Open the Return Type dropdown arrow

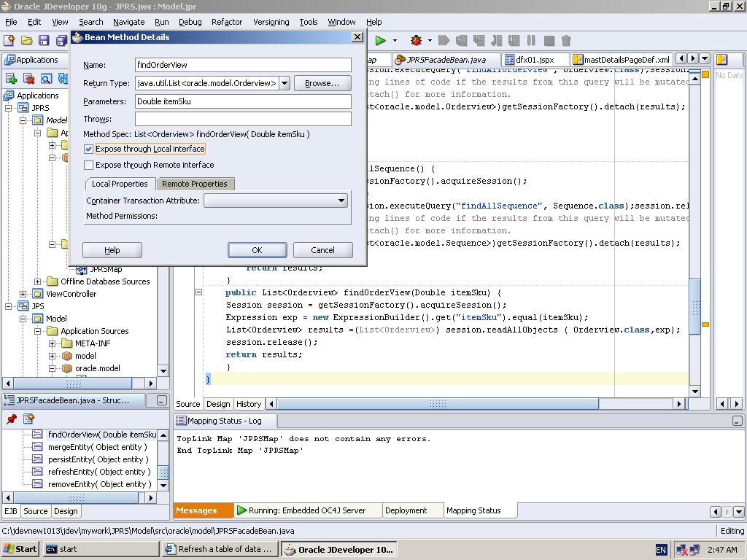pyautogui.click(x=284, y=83)
